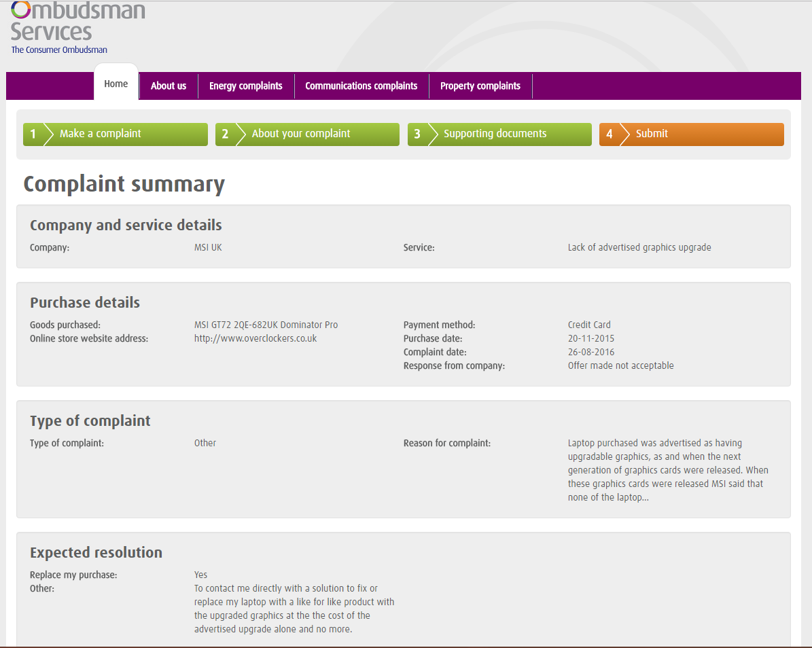Select the complaint date 26-08-2016
This screenshot has width=812, height=648.
(591, 352)
